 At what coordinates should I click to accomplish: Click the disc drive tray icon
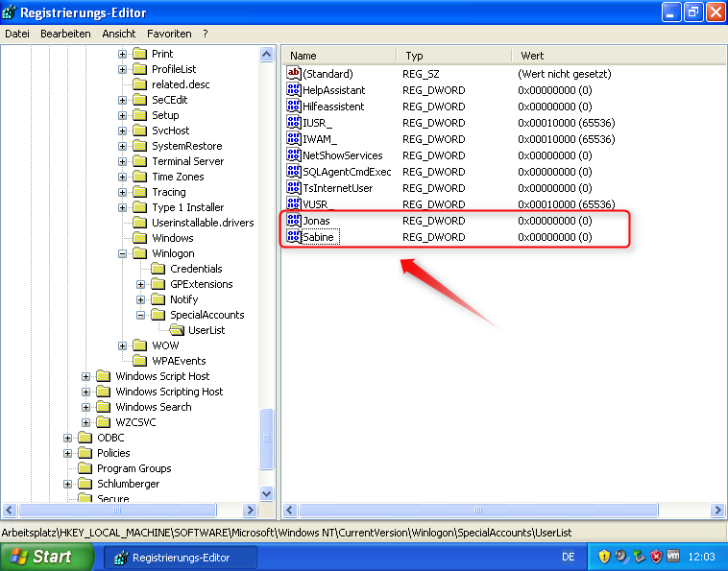(621, 557)
